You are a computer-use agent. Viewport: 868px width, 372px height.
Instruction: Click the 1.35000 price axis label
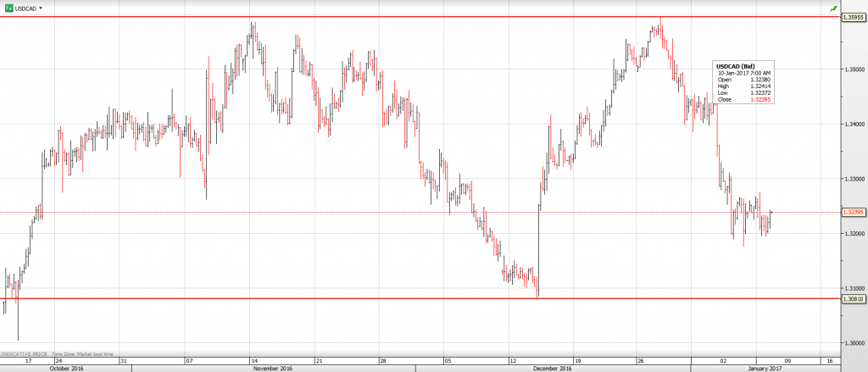853,69
